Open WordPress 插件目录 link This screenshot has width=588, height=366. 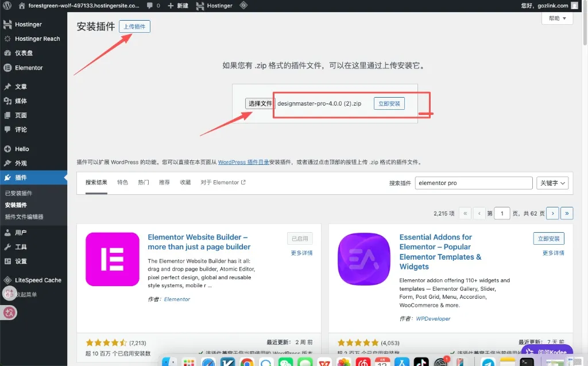pos(243,162)
